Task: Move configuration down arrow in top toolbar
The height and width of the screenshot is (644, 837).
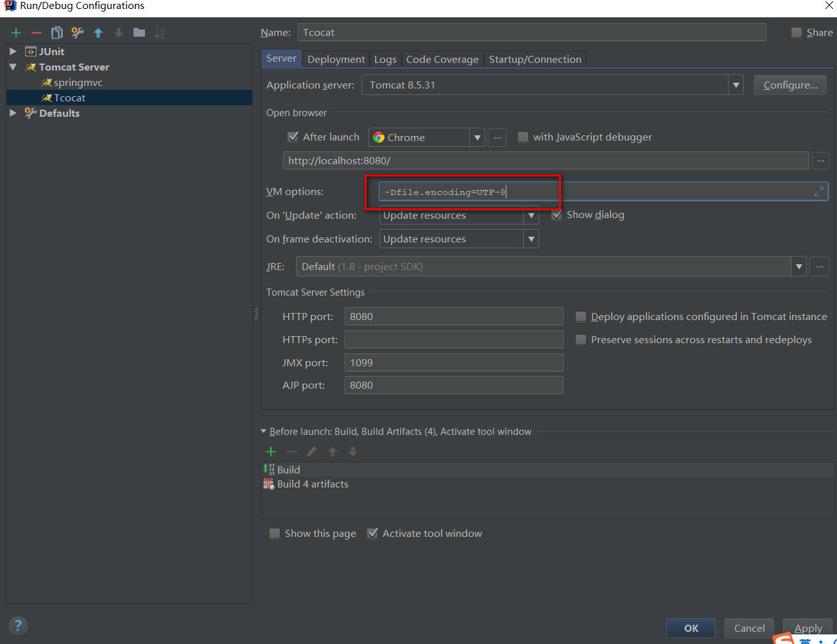Action: click(x=119, y=33)
